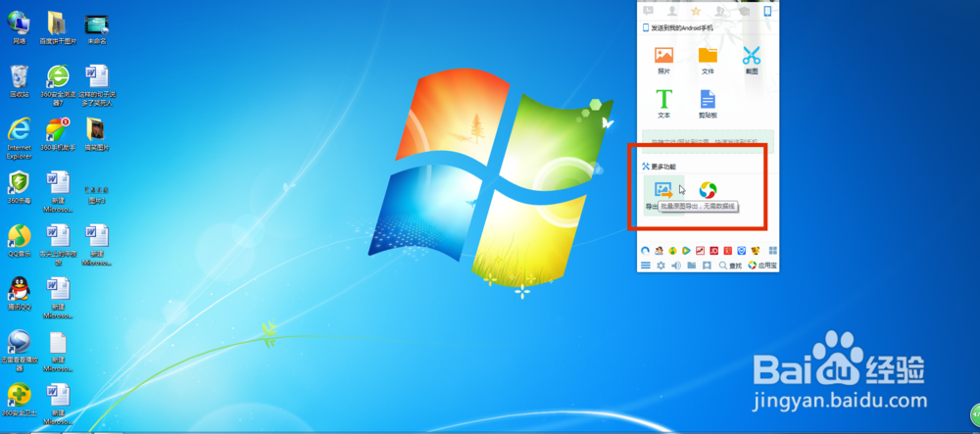980x434 pixels.
Task: Launch the blue QQ Browser icon in the app row
Action: (x=646, y=251)
